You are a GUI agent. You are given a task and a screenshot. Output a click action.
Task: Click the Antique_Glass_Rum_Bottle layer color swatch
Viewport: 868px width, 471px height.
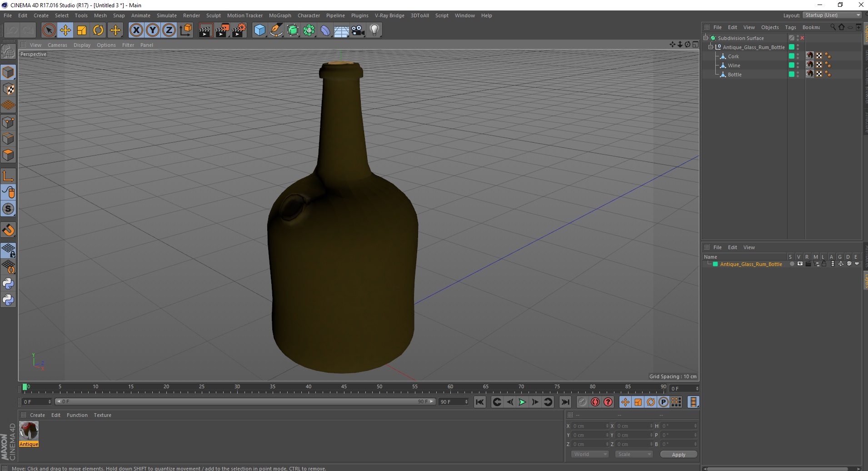(x=715, y=264)
